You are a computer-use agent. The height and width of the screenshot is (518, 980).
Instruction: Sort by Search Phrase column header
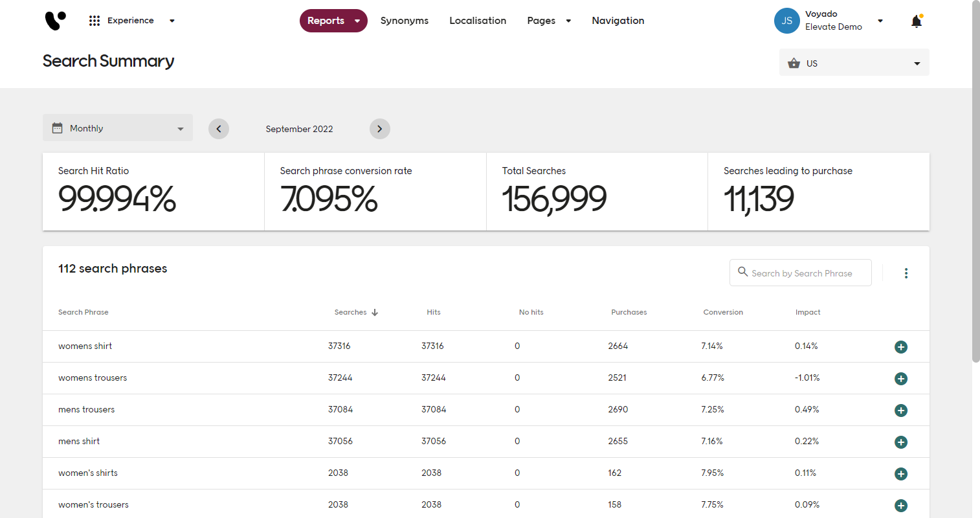click(x=84, y=312)
